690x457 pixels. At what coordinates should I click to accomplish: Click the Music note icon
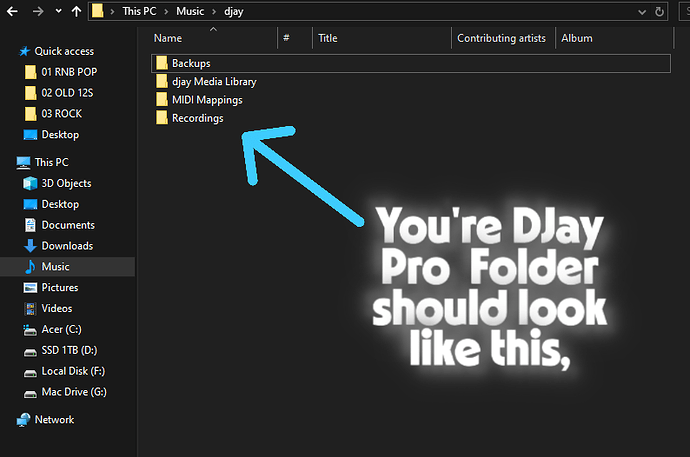coord(30,267)
